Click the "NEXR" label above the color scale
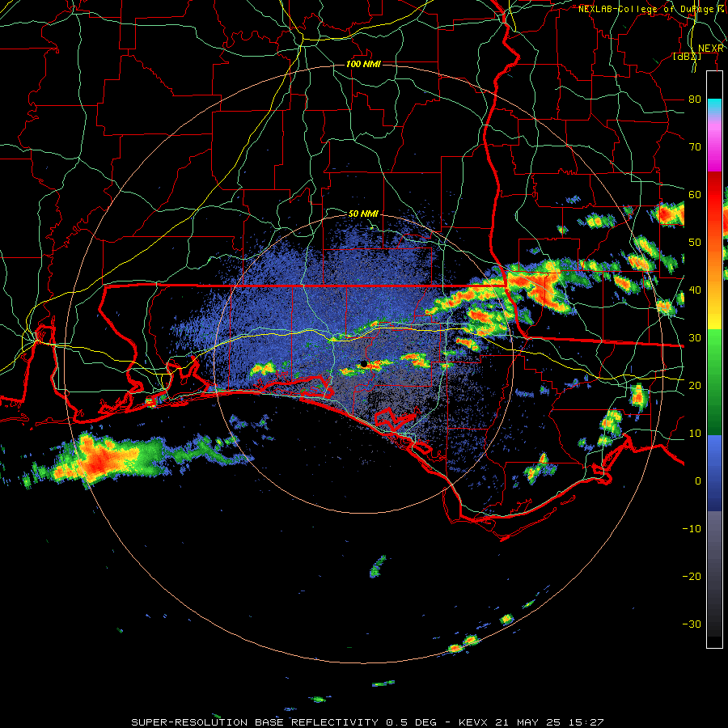 pyautogui.click(x=711, y=49)
